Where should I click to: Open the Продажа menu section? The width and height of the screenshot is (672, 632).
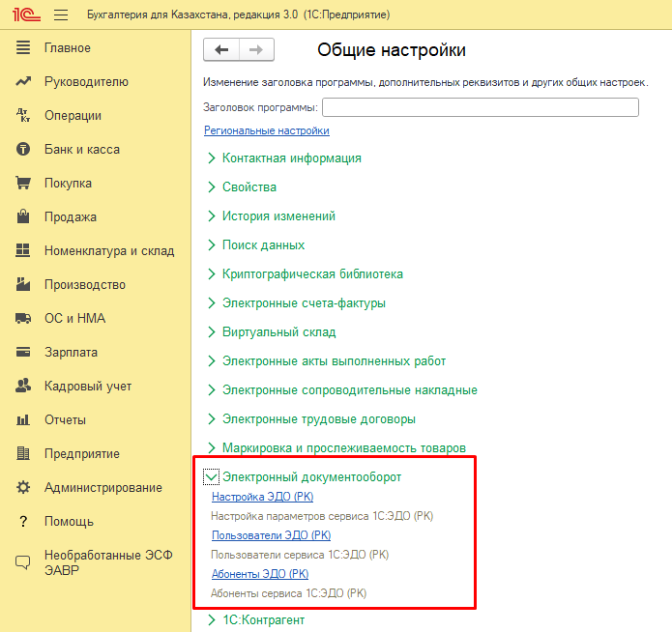click(71, 216)
